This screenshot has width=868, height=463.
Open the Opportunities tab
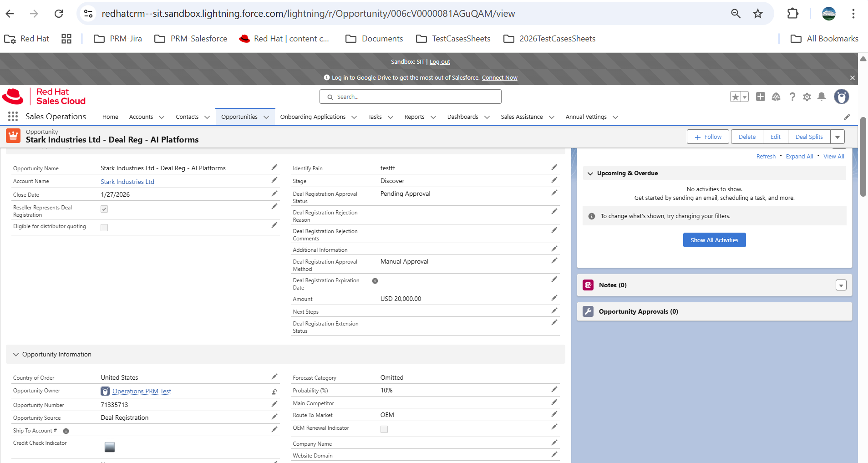[239, 117]
